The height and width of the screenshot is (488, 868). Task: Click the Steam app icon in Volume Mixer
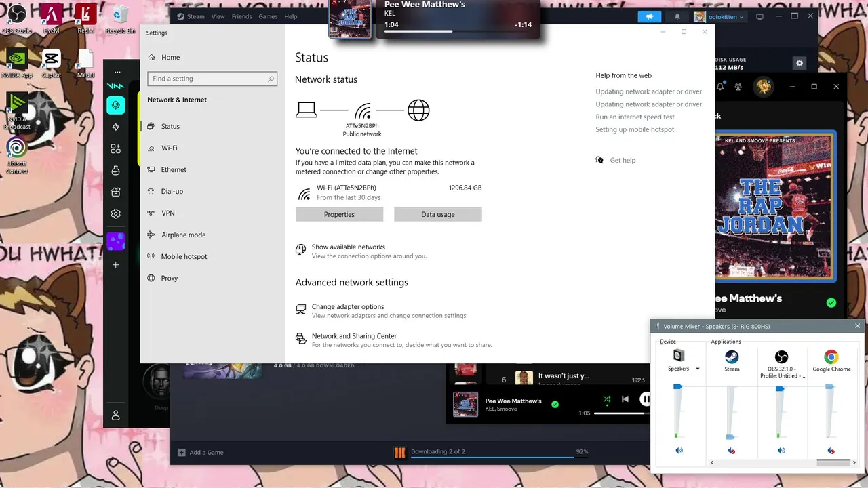pos(732,356)
